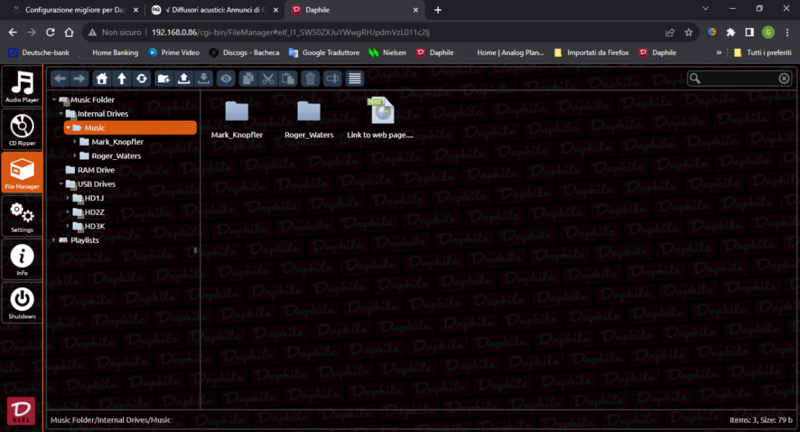The width and height of the screenshot is (800, 432).
Task: Expand the Playlists tree node
Action: click(54, 240)
